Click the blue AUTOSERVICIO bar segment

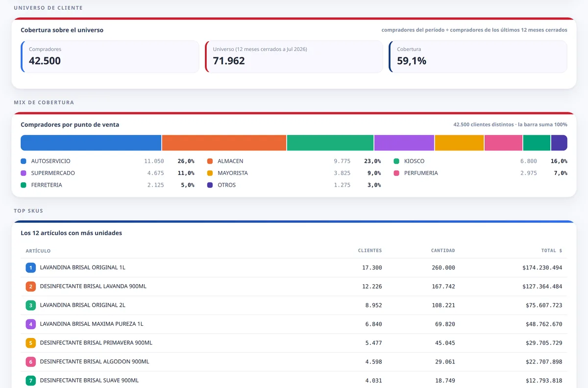coord(91,143)
